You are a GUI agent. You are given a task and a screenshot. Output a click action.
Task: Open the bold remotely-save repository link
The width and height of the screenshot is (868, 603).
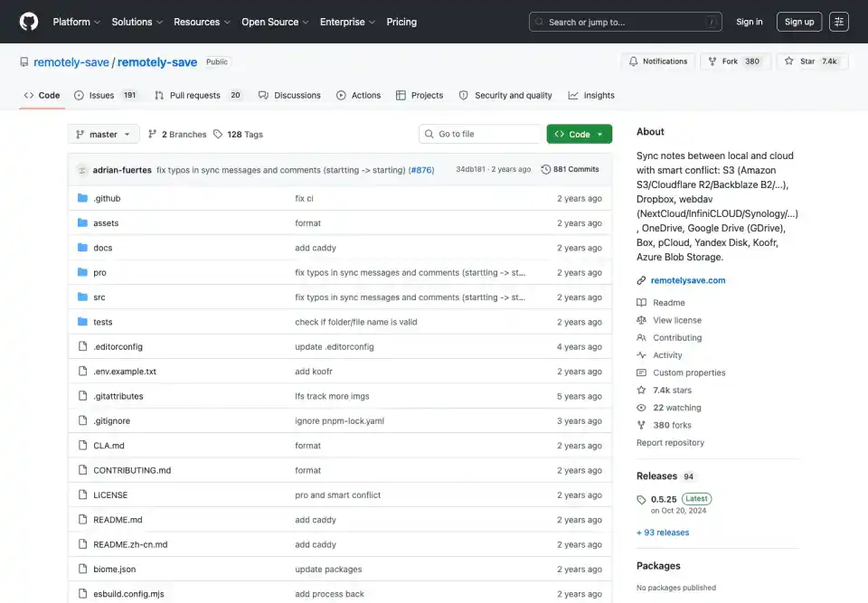click(x=157, y=62)
